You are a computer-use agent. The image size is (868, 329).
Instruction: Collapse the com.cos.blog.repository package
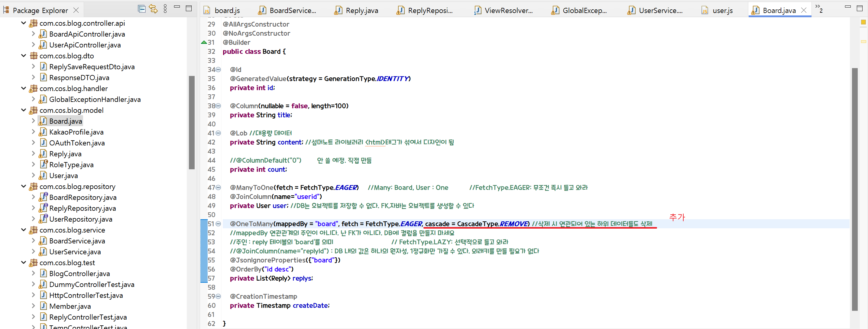24,186
